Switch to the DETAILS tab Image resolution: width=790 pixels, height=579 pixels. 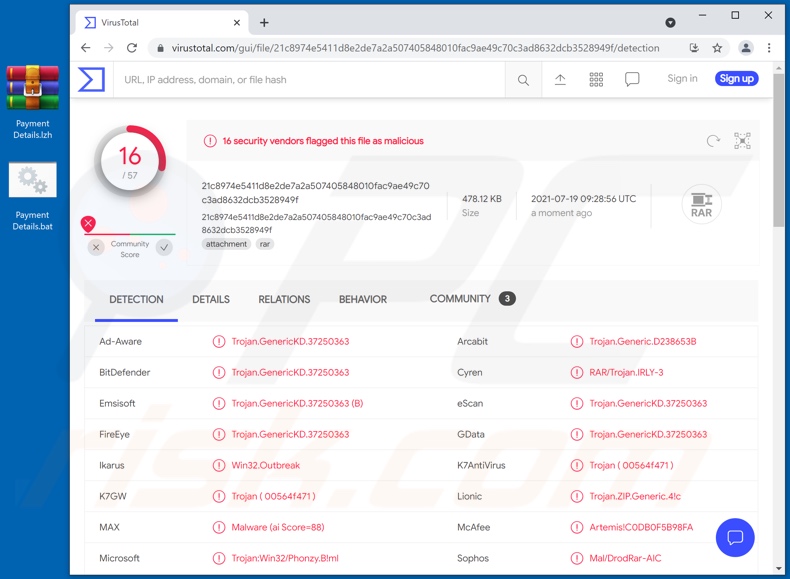pos(211,299)
